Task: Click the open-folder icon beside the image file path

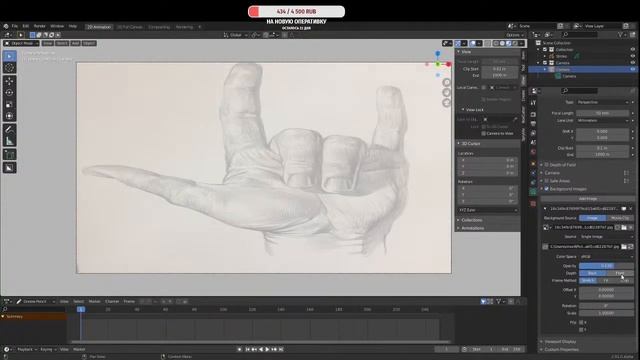Action: (624, 247)
